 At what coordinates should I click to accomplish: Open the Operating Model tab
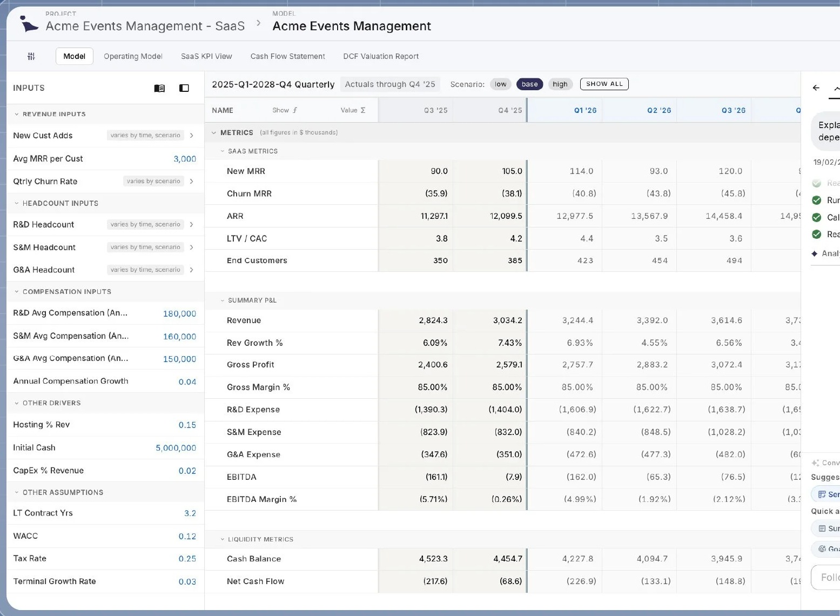(133, 56)
